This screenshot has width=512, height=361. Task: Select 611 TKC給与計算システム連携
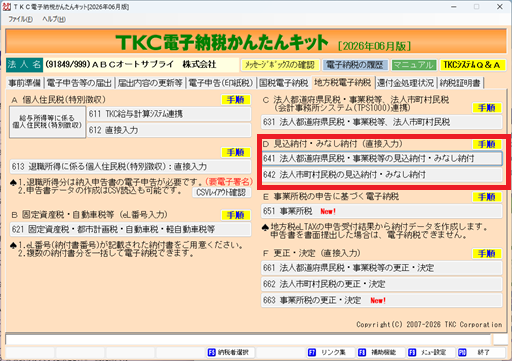(169, 114)
